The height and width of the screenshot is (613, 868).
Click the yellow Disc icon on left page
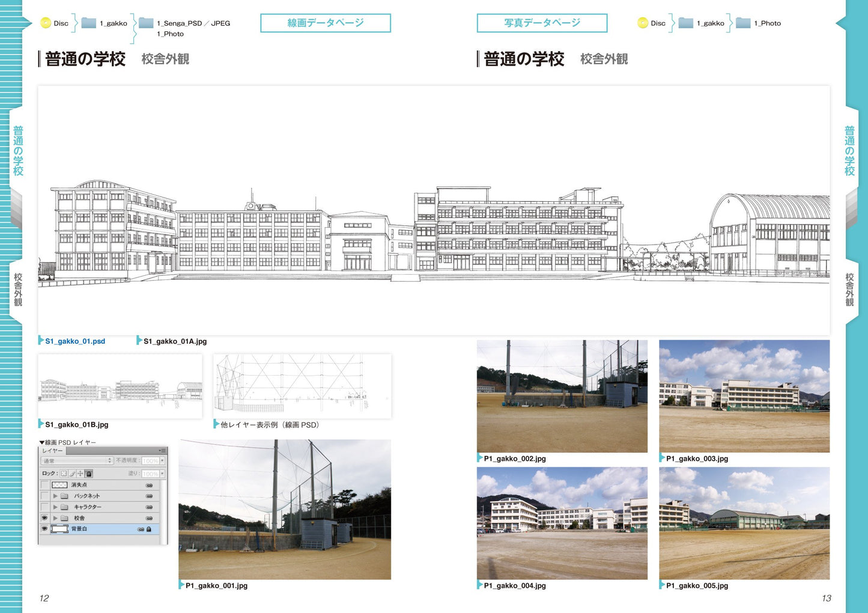[x=46, y=23]
